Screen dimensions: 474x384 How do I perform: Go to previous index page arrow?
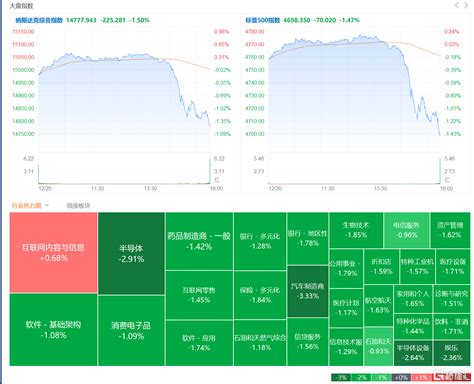tap(457, 5)
